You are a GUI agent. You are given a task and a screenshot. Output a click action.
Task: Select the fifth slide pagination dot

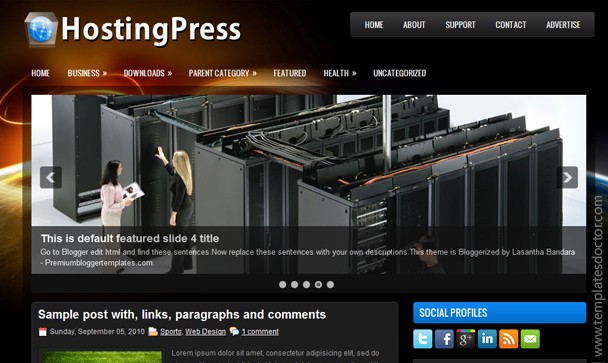pos(330,285)
